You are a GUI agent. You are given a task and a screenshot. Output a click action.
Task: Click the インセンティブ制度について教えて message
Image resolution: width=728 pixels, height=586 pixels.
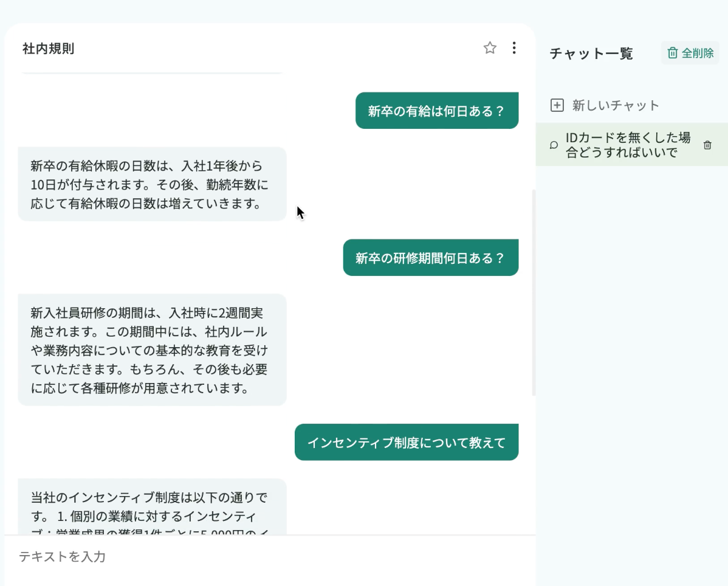[406, 443]
